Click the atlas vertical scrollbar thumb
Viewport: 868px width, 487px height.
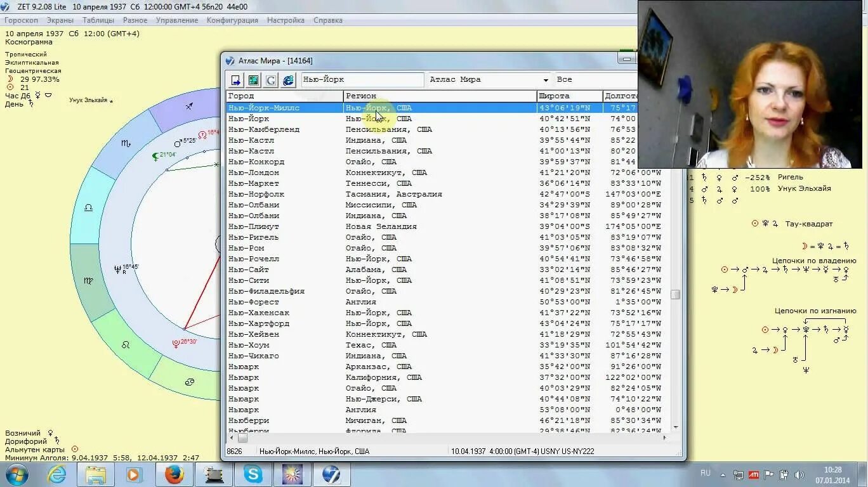(x=676, y=294)
